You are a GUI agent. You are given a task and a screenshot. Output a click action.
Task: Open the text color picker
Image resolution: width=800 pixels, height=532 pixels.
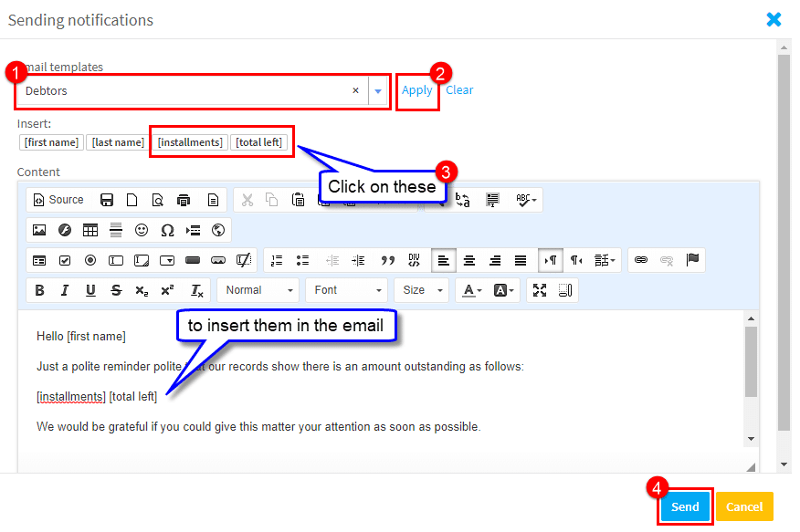coord(471,290)
